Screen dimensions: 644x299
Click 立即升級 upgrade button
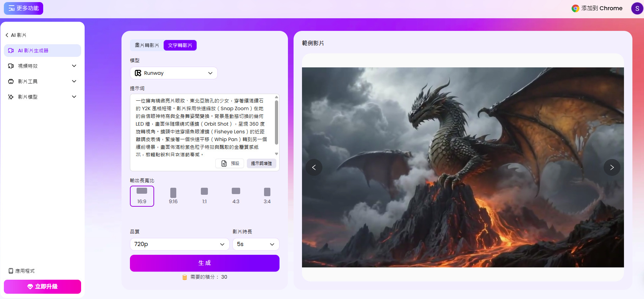click(42, 287)
